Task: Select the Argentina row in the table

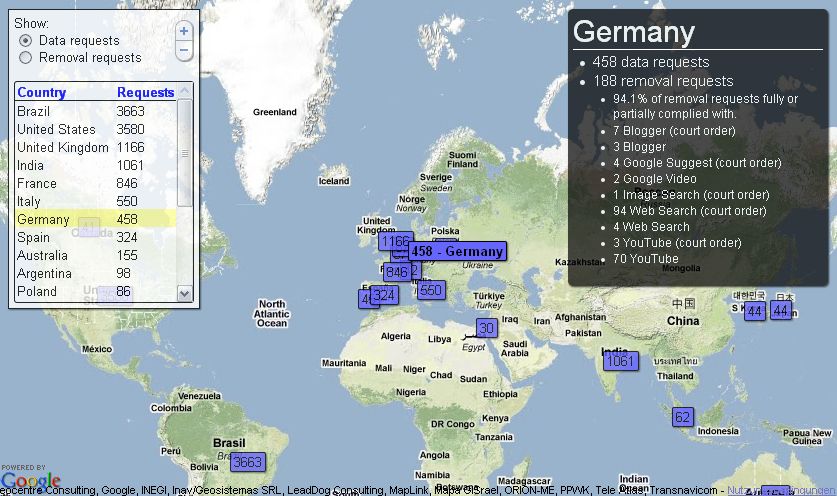Action: click(96, 273)
